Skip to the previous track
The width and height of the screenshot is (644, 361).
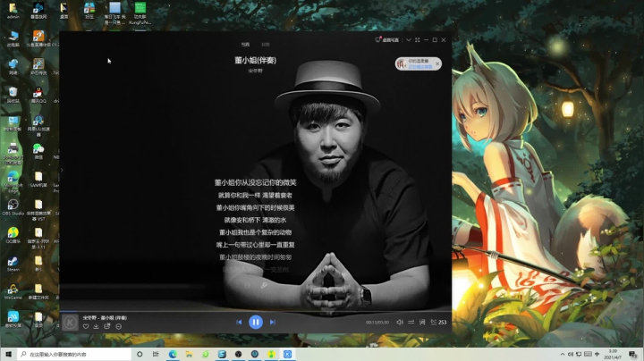click(239, 322)
